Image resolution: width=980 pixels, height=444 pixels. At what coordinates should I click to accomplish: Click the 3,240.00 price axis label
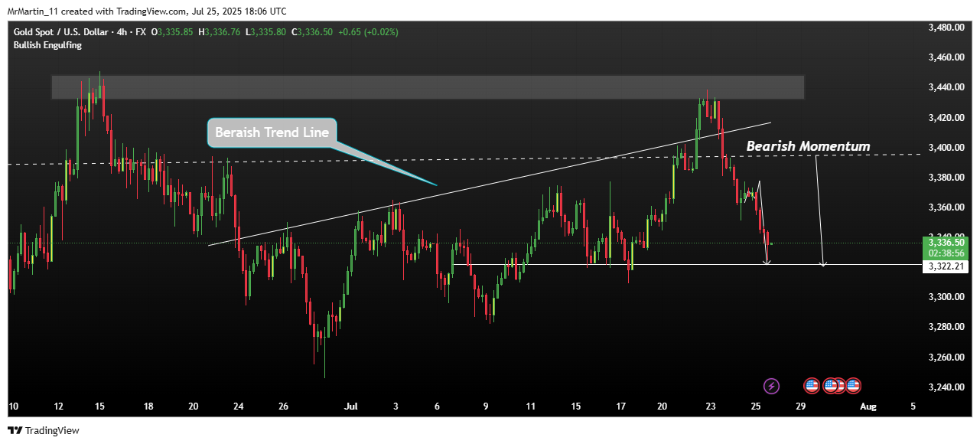945,387
